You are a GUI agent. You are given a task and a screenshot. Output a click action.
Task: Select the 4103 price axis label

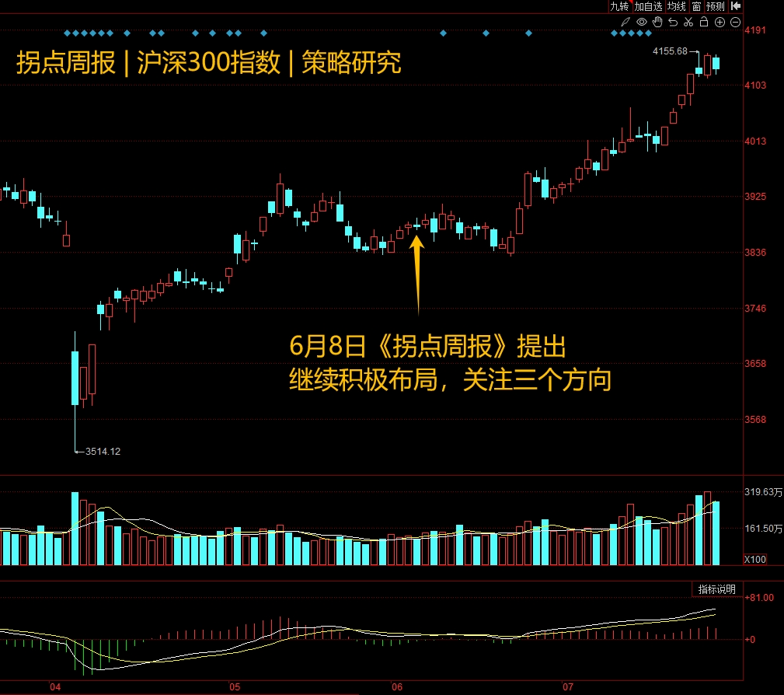(x=755, y=85)
